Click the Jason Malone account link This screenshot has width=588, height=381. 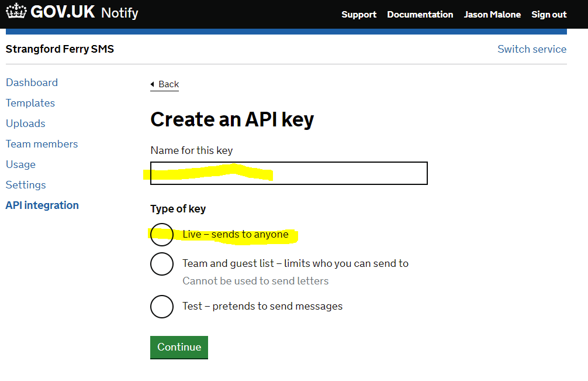492,14
